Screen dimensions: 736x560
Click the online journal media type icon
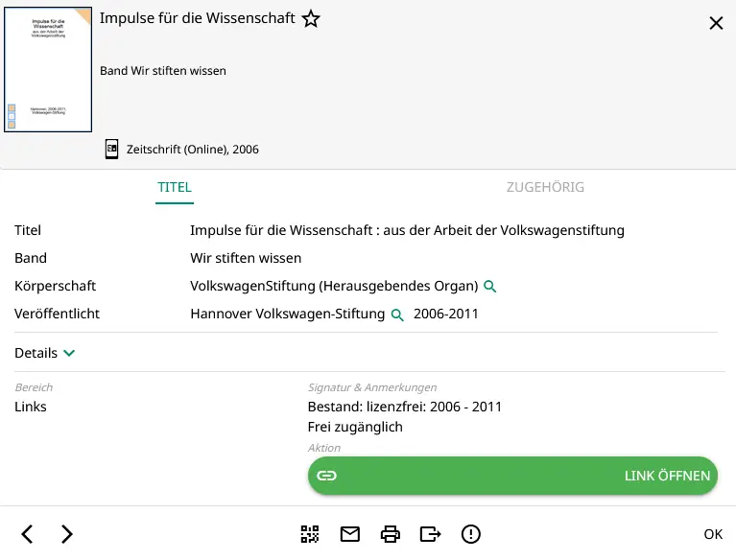click(x=112, y=149)
